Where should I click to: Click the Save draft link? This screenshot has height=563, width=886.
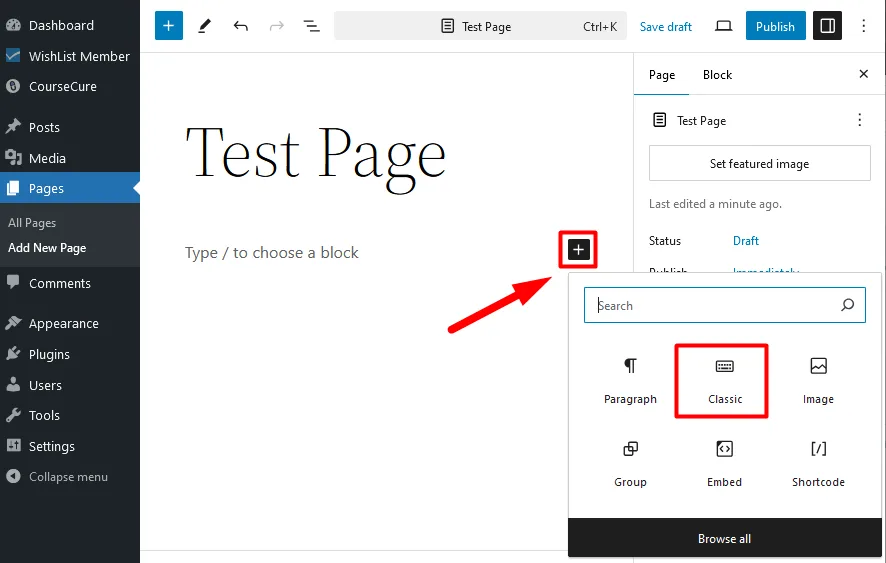665,27
